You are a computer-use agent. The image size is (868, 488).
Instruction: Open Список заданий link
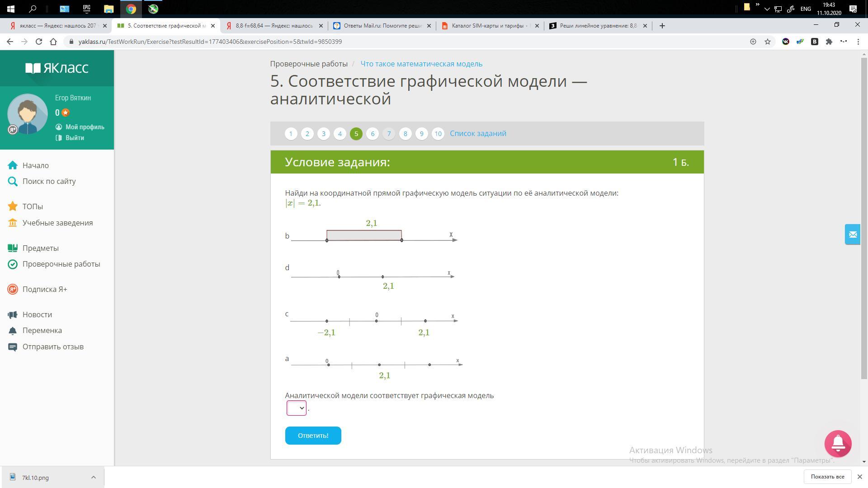(478, 134)
